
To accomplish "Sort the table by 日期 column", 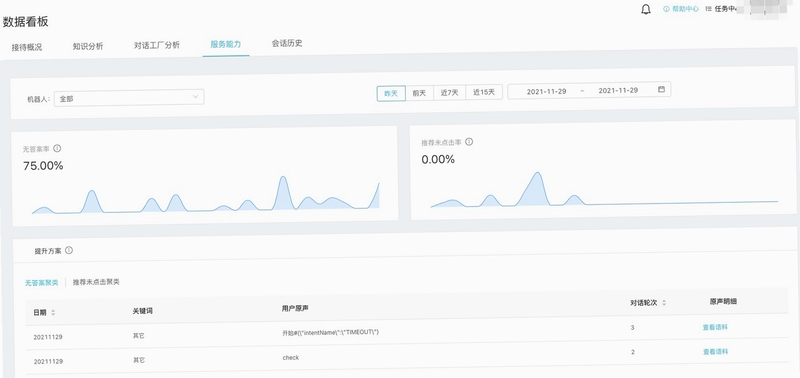I will (53, 313).
